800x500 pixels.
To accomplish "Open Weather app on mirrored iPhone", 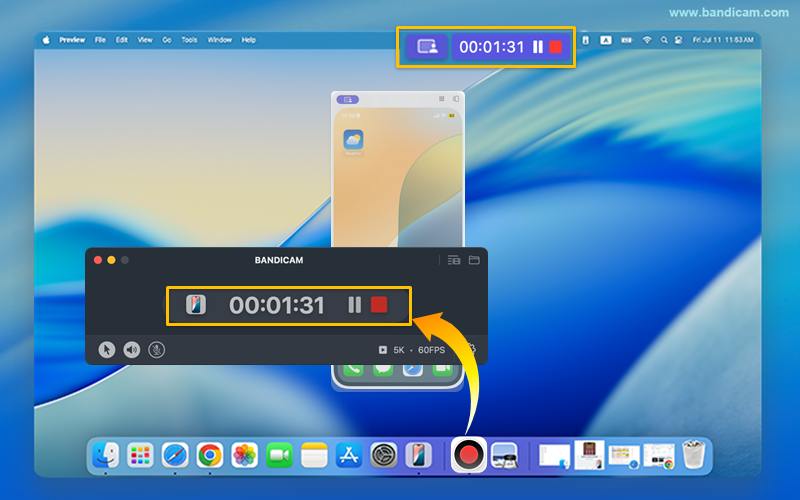I will coord(353,140).
